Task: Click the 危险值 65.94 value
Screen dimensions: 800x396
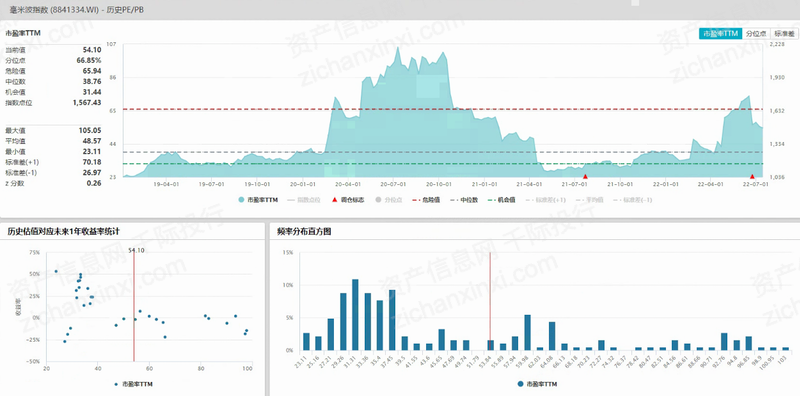Action: (92, 71)
